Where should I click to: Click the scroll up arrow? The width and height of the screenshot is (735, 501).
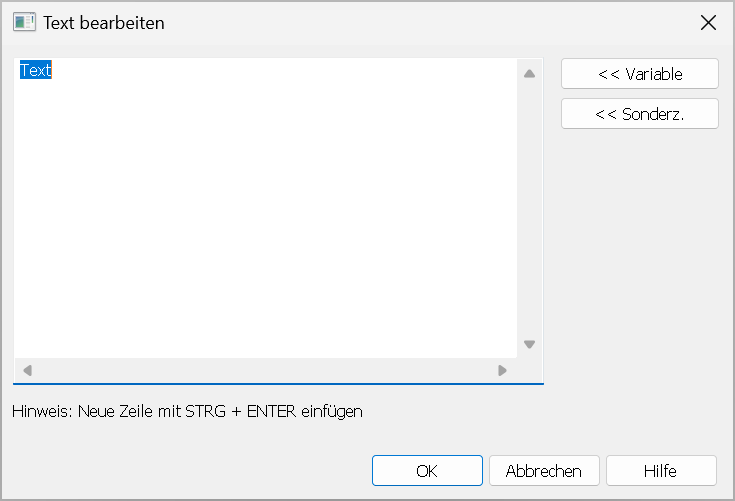tap(530, 73)
